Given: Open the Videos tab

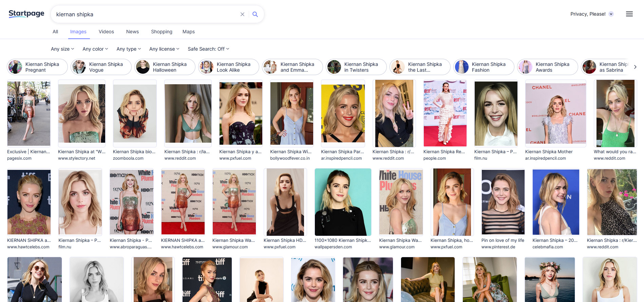Looking at the screenshot, I should coord(106,32).
